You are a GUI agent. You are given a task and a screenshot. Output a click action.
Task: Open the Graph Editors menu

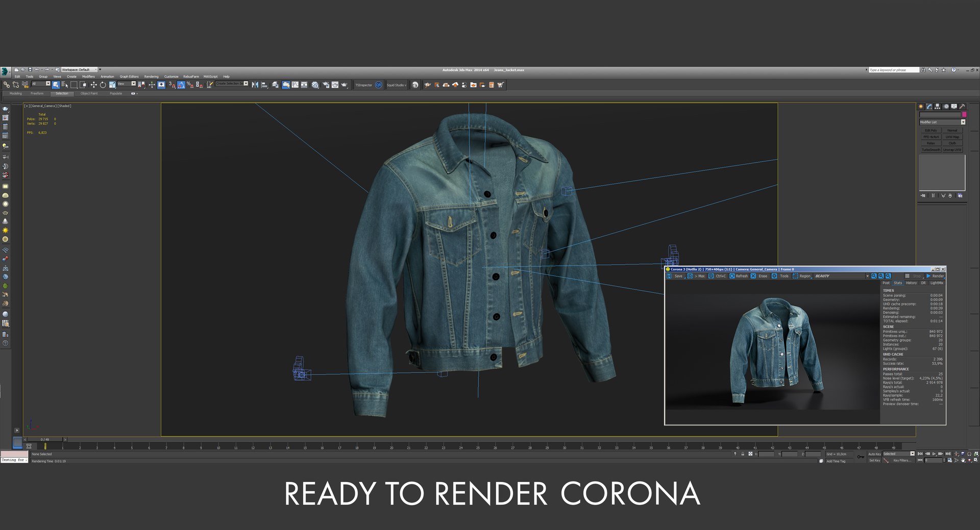tap(129, 77)
